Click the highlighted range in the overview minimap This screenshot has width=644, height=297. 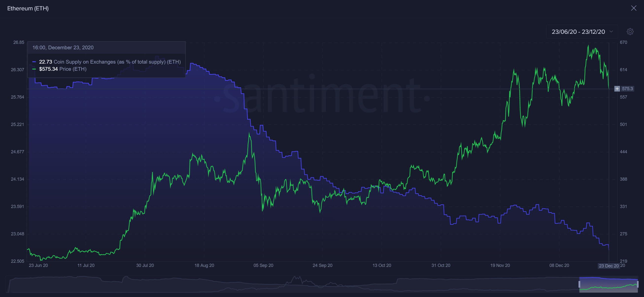609,284
